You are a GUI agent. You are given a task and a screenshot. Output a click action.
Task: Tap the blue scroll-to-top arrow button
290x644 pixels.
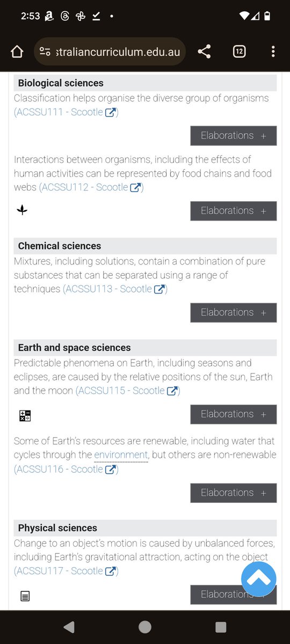point(259,579)
